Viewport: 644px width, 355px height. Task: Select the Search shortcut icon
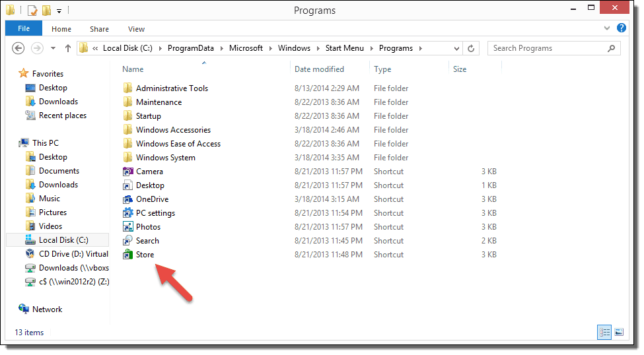coord(128,241)
